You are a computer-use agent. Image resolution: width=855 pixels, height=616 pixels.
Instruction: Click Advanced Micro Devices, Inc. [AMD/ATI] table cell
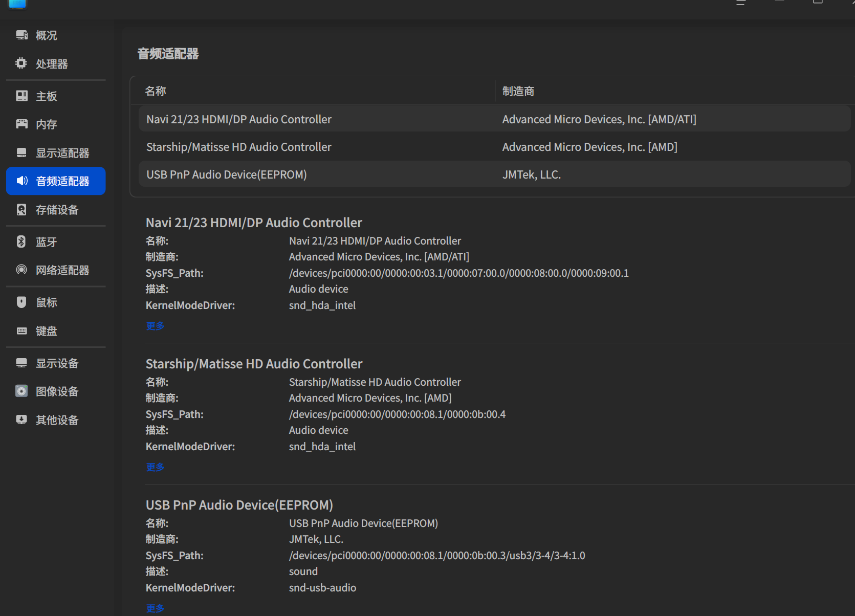[599, 119]
